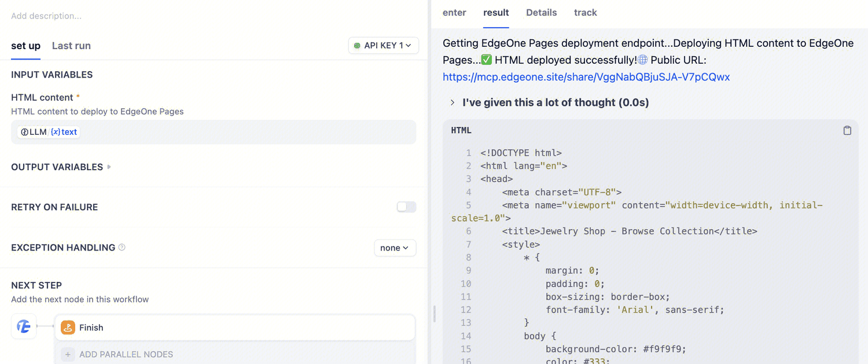Click the Exception Handling help icon
This screenshot has width=868, height=364.
122,247
